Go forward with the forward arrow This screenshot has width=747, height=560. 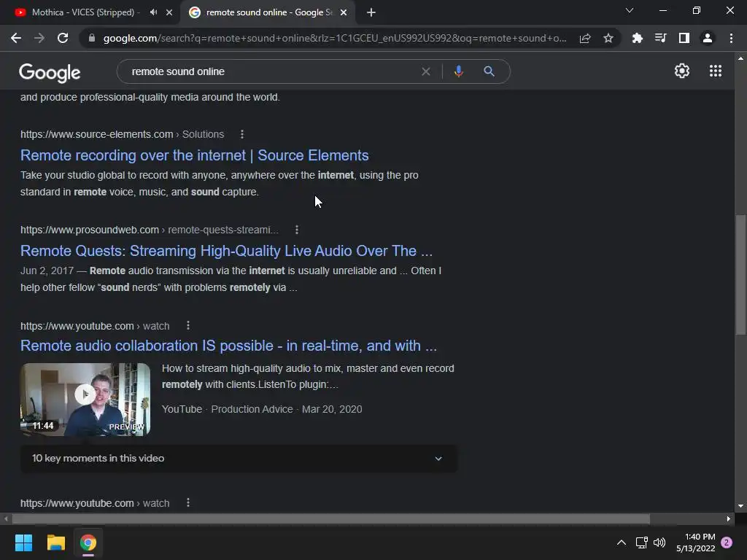pyautogui.click(x=39, y=38)
